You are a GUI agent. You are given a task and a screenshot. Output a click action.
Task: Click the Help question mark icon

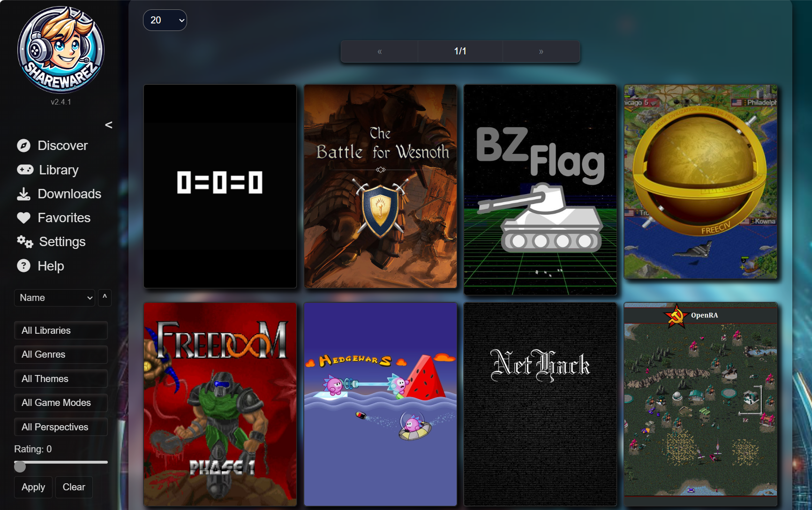point(23,266)
